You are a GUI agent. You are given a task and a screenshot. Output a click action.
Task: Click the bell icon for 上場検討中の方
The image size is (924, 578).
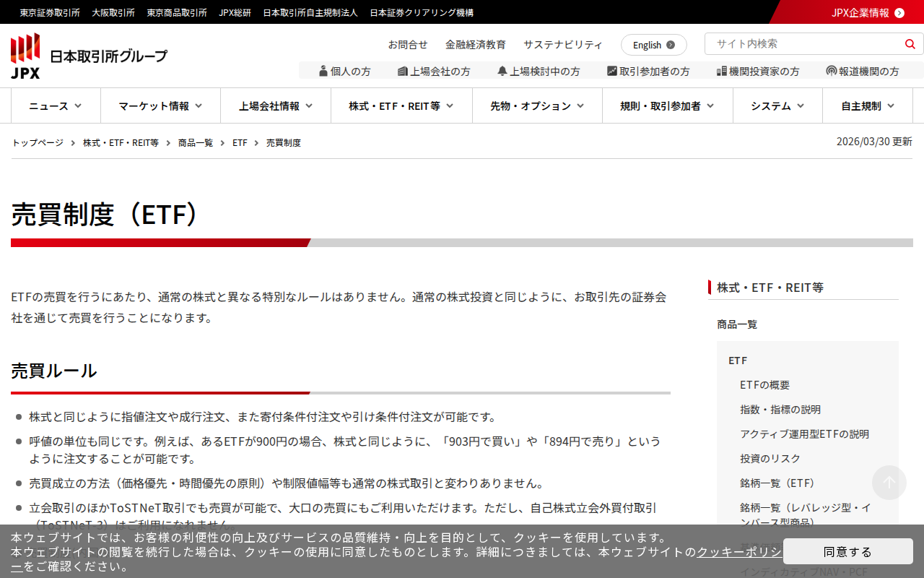[502, 71]
